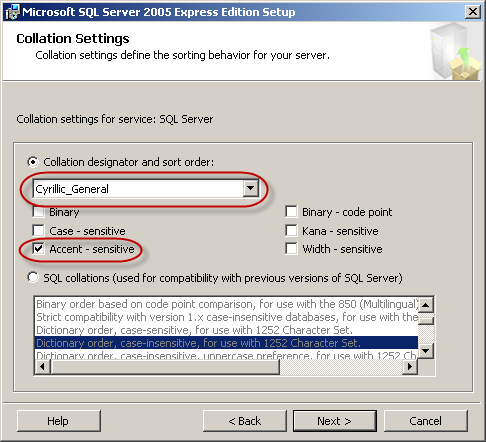Click collation list scroll up arrow
Viewport: 486px width, 442px height.
click(x=426, y=305)
